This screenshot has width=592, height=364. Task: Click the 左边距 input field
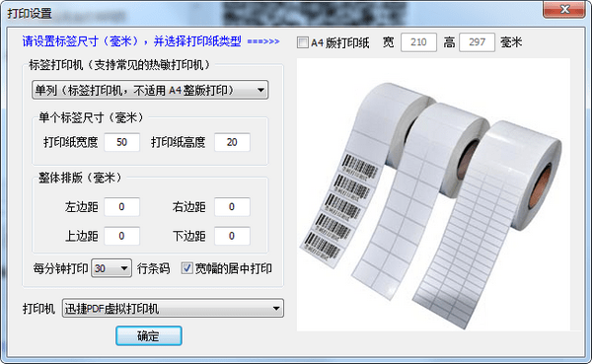122,207
